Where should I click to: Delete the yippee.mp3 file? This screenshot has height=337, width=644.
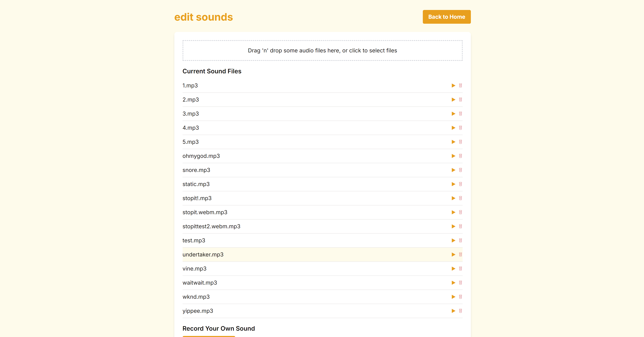tap(460, 311)
